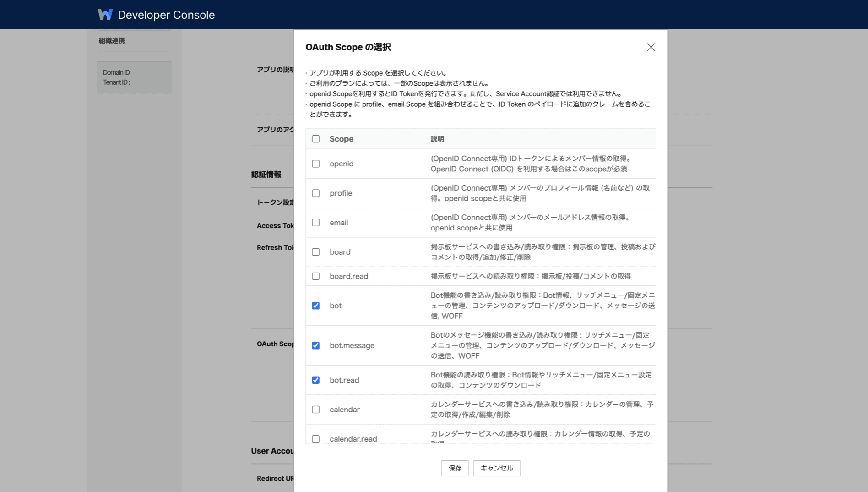868x492 pixels.
Task: Check the calendar.read scope checkbox
Action: (x=316, y=439)
